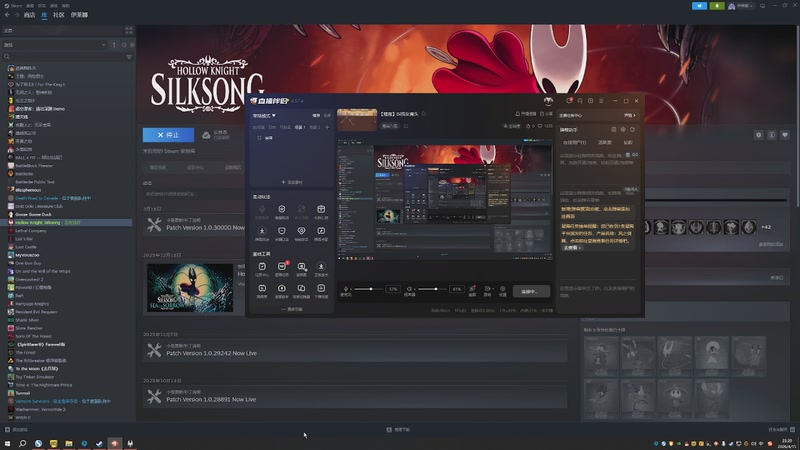
Task: Open the green Steam notification bell
Action: tap(717, 6)
